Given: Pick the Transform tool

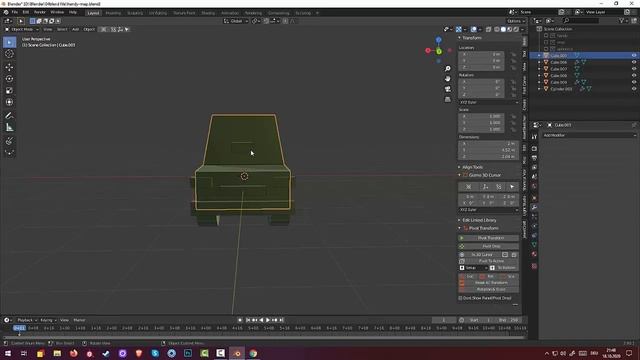Looking at the screenshot, I should [x=9, y=102].
